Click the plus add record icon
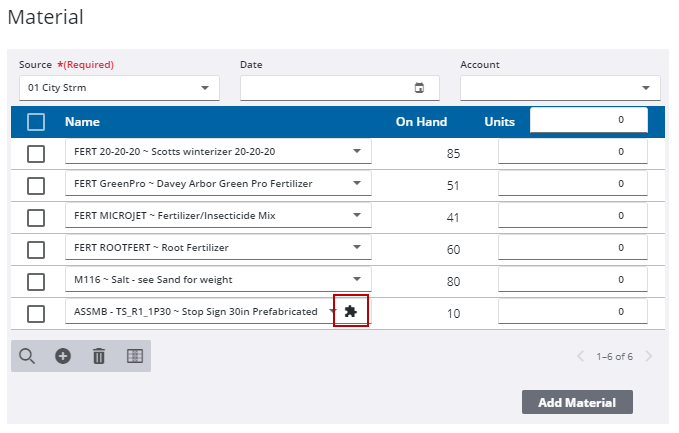Screen dimensions: 679x433 (x=63, y=356)
